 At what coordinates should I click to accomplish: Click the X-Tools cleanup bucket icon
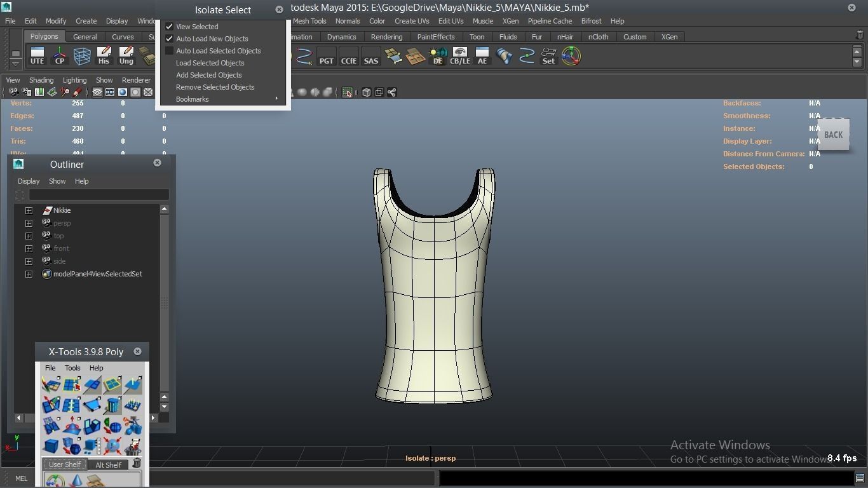pyautogui.click(x=133, y=446)
